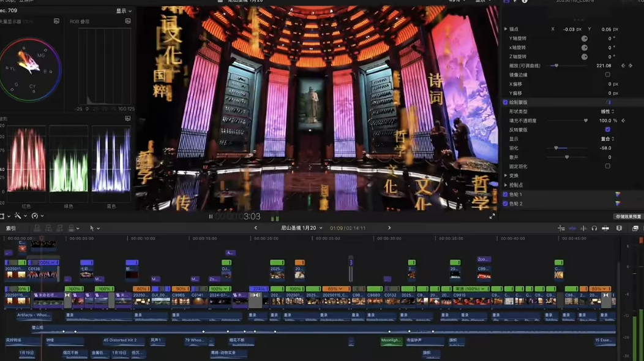Viewport: 644px width, 361px height.
Task: Disable the 色轮 1 checkbox
Action: (x=505, y=194)
